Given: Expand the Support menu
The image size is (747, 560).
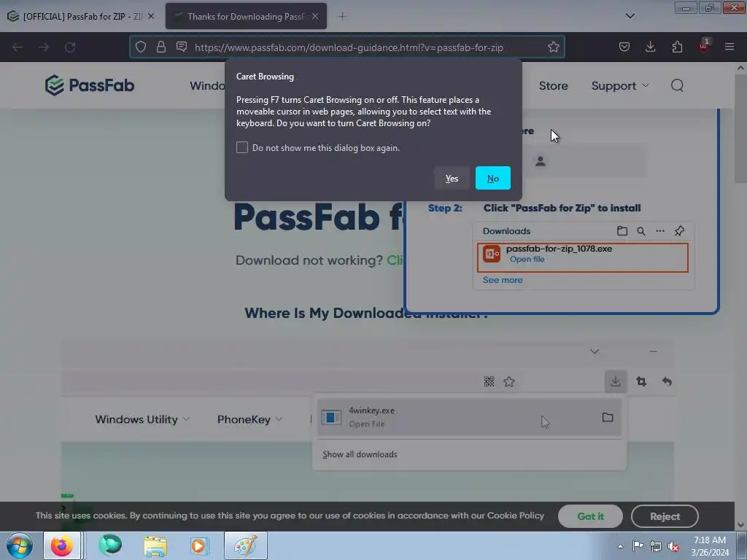Looking at the screenshot, I should click(620, 86).
